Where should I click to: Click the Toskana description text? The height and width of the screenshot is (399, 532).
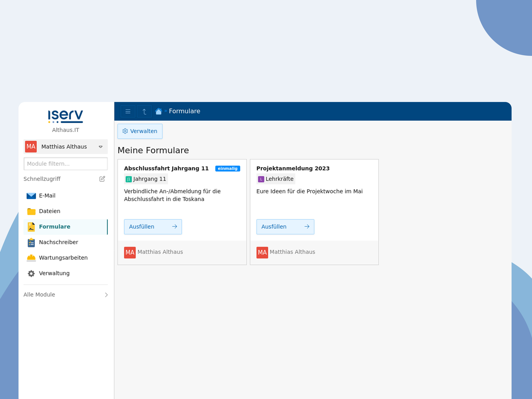coord(172,195)
